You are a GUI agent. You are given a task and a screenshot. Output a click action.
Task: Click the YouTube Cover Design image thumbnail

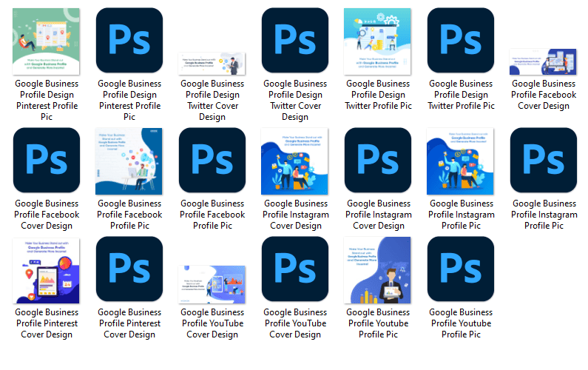click(212, 284)
